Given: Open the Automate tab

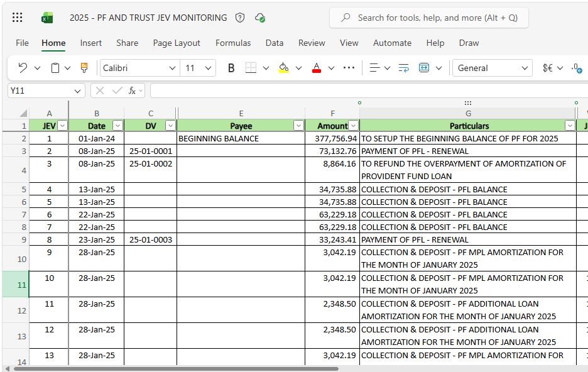Looking at the screenshot, I should 392,43.
